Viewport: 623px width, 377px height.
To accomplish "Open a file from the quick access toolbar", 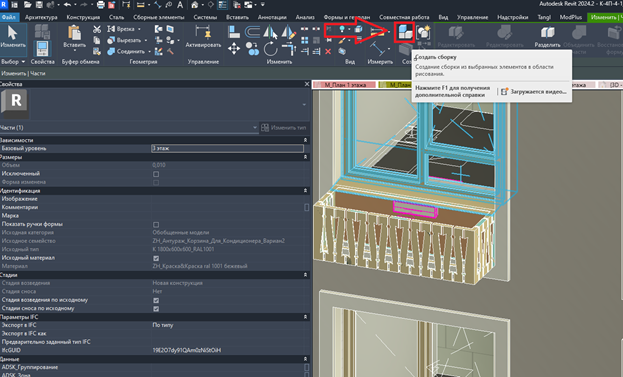I will (27, 5).
